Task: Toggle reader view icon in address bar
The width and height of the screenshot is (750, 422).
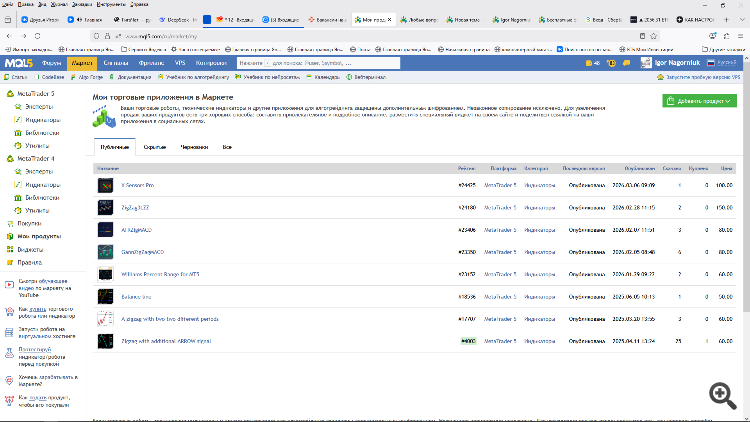Action: (642, 36)
